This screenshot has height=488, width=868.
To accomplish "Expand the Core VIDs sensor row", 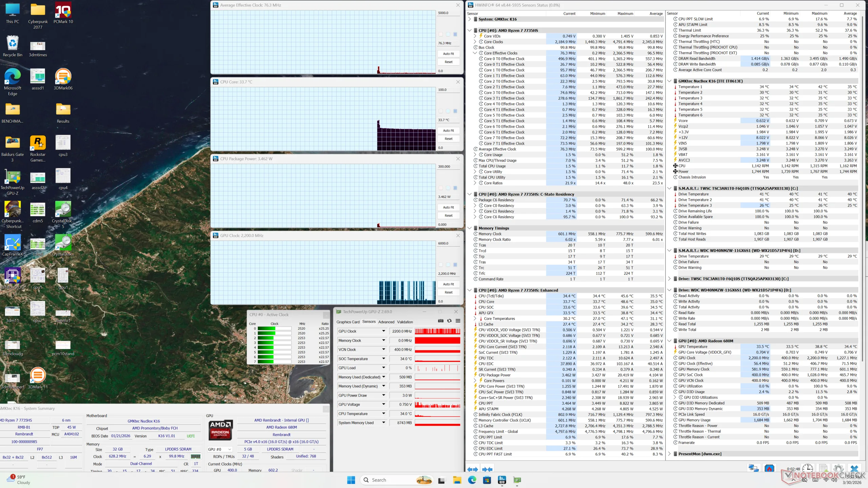I will pyautogui.click(x=475, y=36).
